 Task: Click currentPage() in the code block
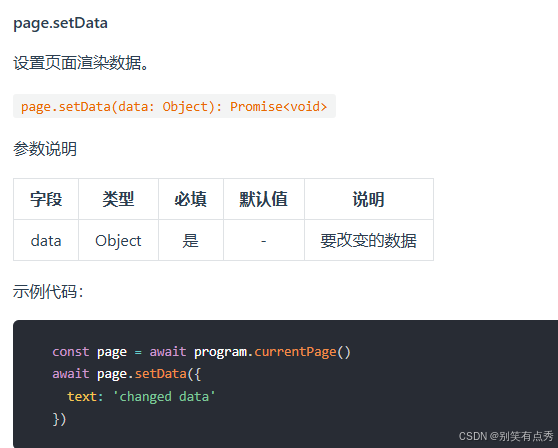302,352
